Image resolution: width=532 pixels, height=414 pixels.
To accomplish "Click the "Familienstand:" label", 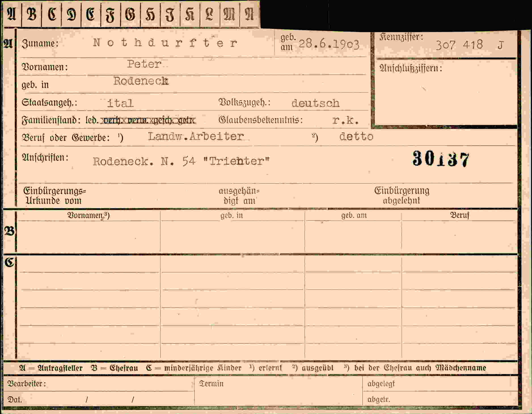I will click(x=51, y=120).
